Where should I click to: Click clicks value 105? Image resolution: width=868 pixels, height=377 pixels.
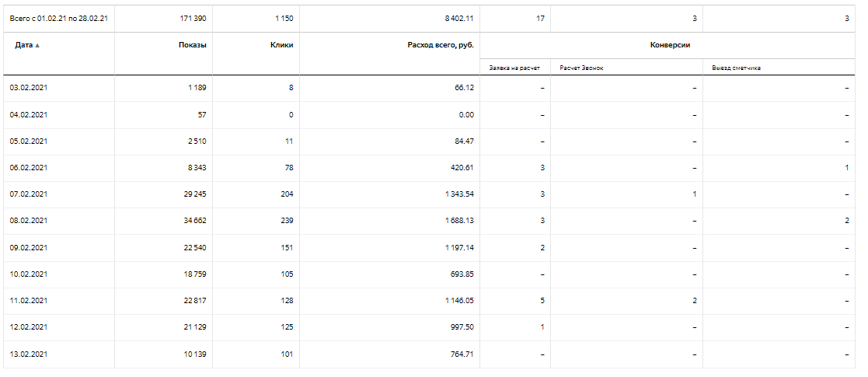(288, 274)
